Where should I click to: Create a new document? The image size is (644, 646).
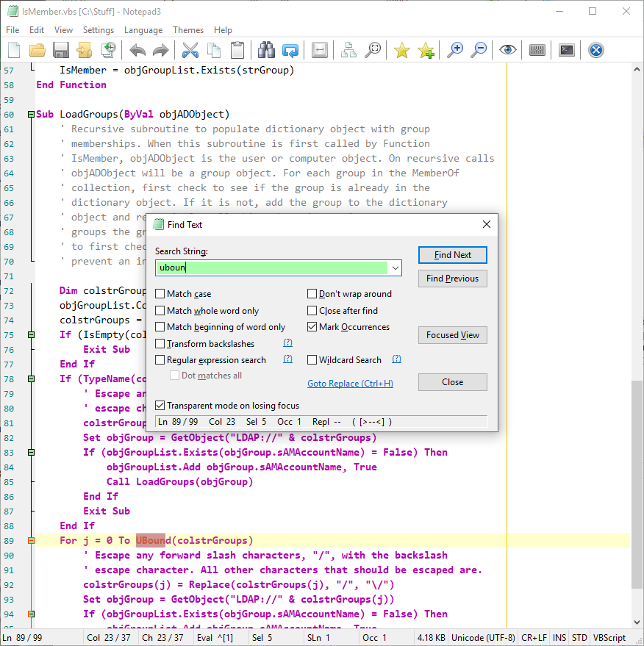(12, 50)
